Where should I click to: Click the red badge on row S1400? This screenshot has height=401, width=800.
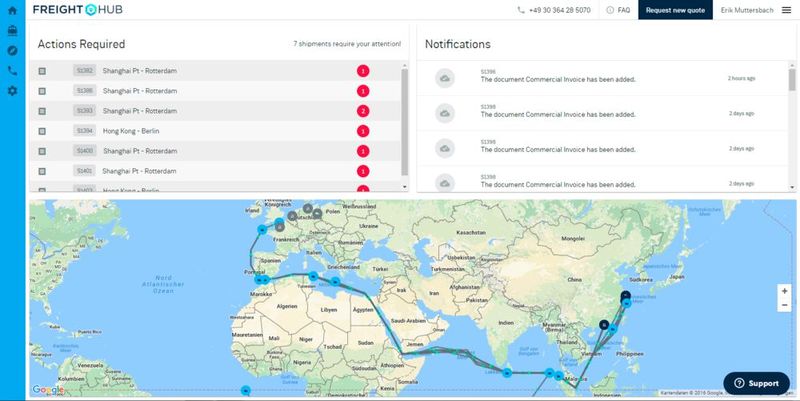coord(363,152)
